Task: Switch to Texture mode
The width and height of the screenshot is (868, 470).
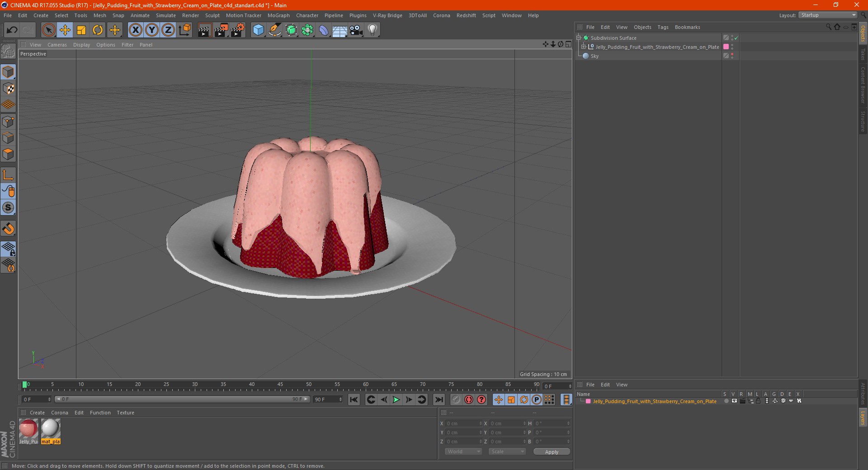Action: click(x=9, y=89)
